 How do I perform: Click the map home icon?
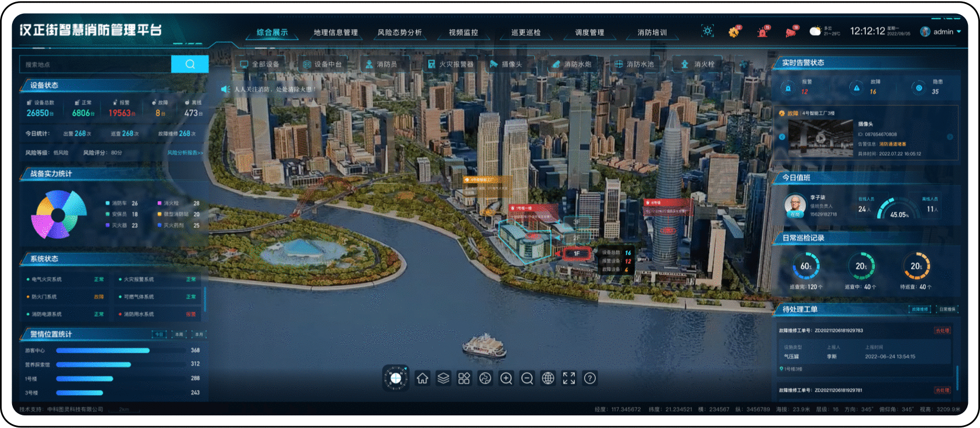click(x=422, y=378)
